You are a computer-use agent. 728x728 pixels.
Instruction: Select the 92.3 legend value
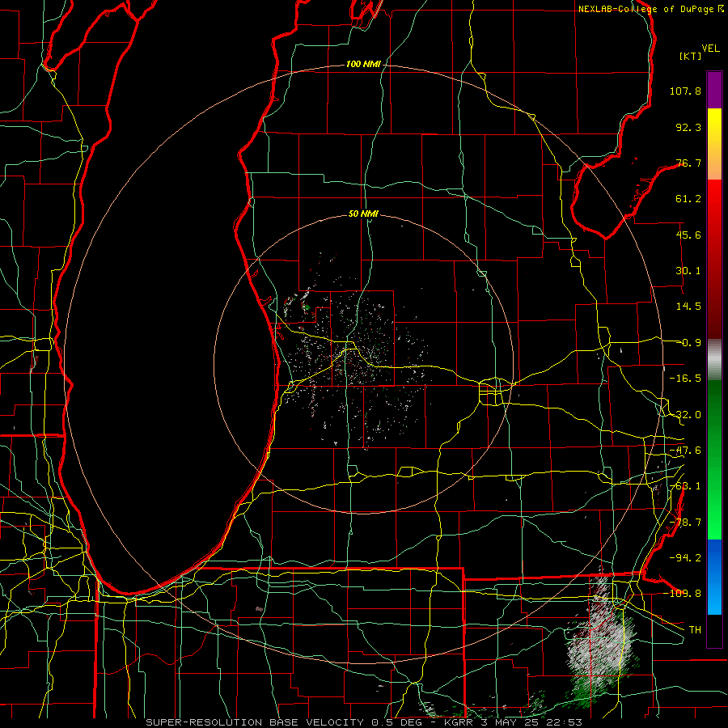coord(688,127)
